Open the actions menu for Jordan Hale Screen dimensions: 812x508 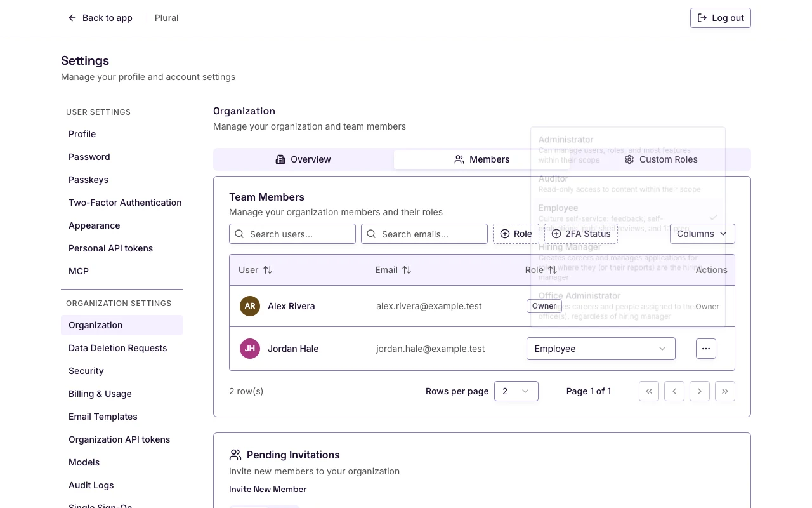(x=706, y=349)
